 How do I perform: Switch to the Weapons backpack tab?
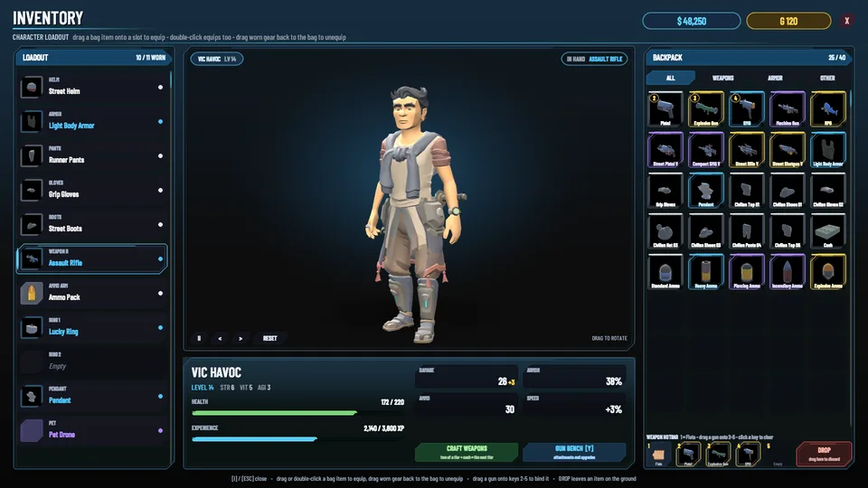722,78
